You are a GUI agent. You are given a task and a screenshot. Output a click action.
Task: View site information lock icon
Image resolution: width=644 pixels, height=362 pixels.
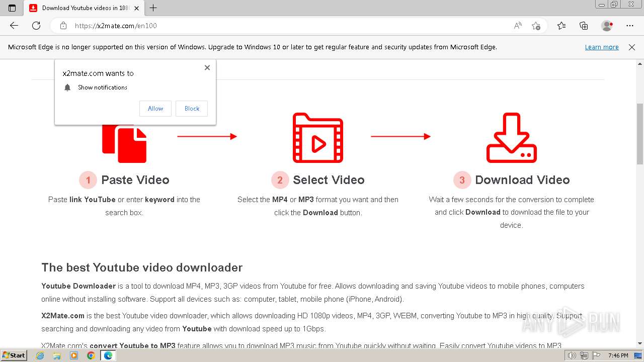coord(63,26)
